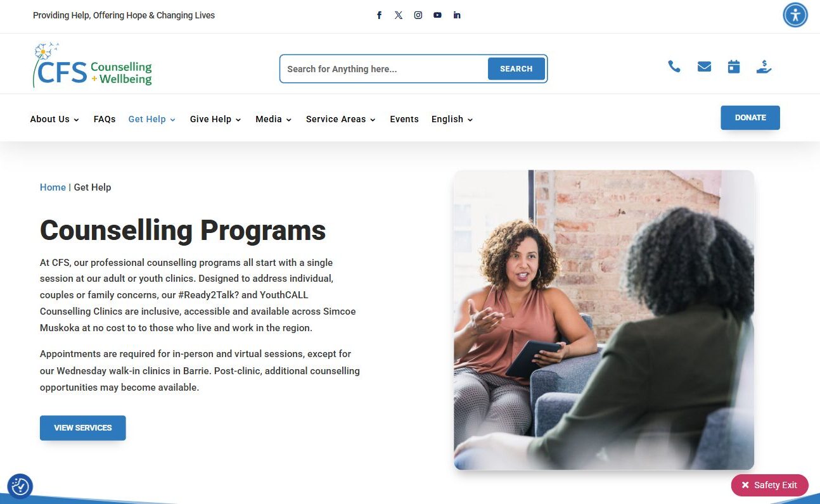Click the View Services button

tap(83, 428)
